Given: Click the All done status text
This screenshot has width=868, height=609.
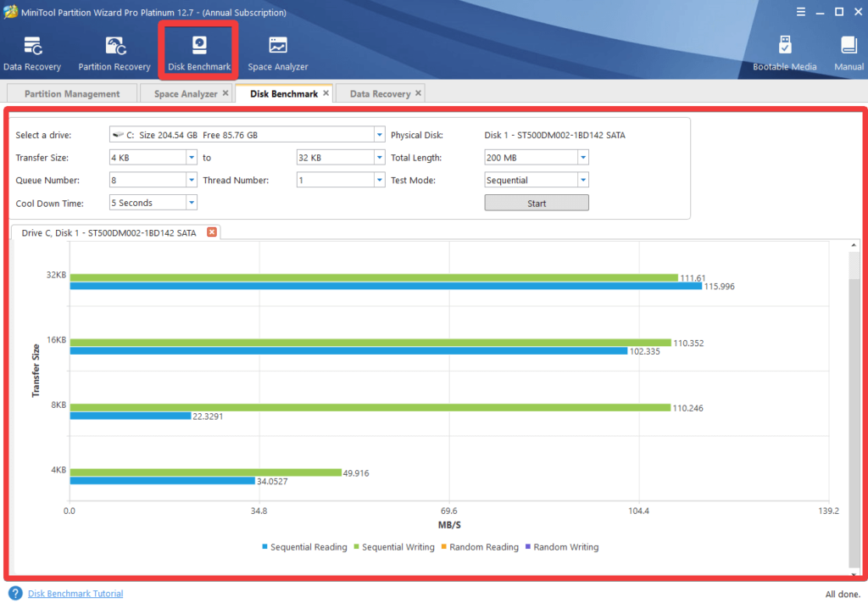Looking at the screenshot, I should pos(843,594).
